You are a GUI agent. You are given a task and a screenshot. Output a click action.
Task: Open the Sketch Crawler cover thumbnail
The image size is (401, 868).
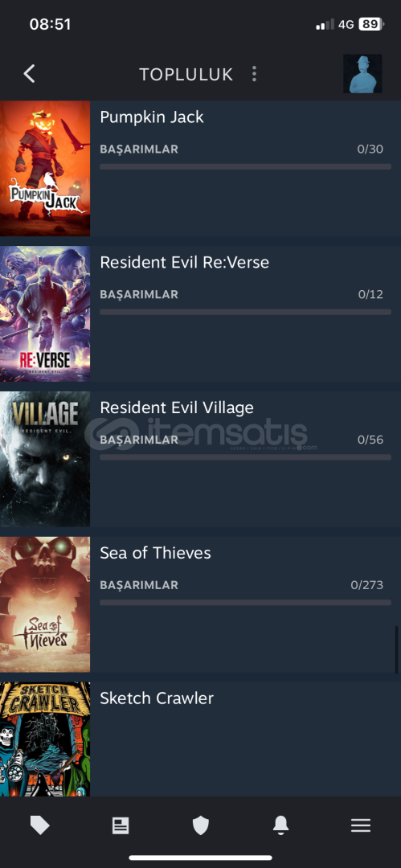pos(45,739)
